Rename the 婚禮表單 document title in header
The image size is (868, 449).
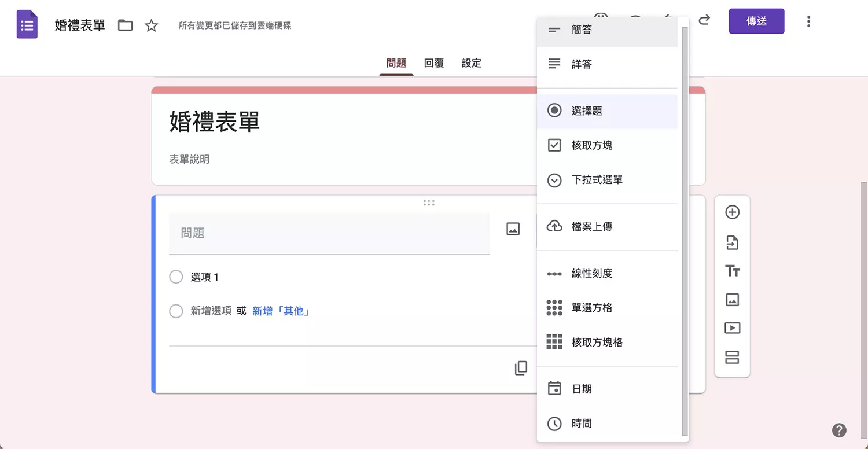80,25
